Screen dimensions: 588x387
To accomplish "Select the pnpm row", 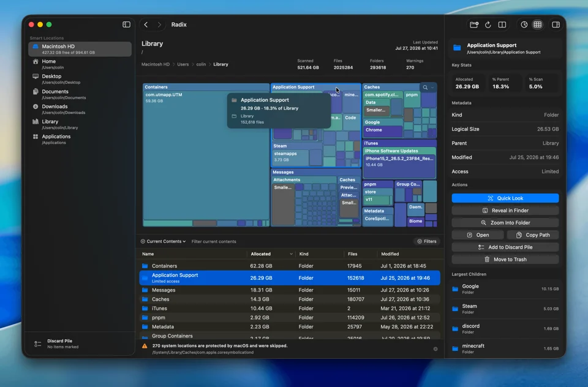I will [x=290, y=318].
